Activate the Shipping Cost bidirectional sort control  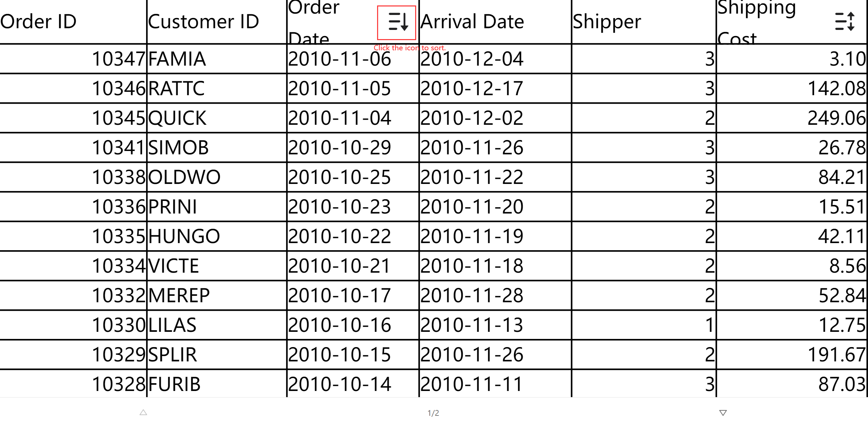click(845, 21)
